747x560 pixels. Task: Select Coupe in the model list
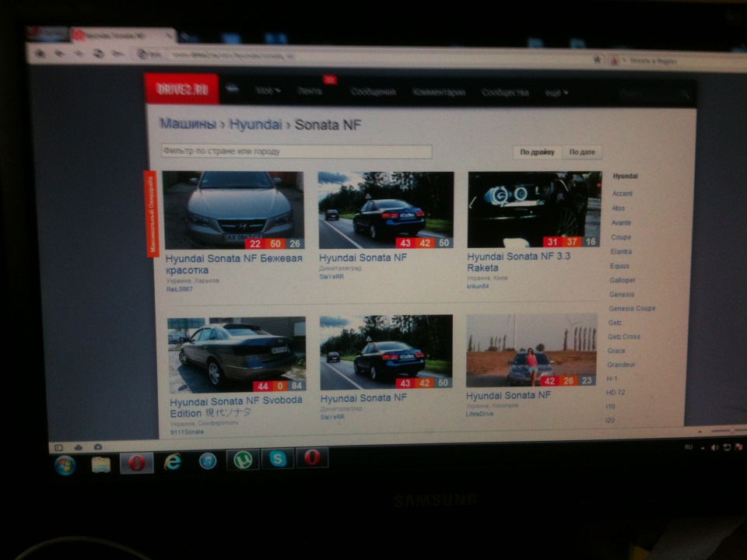pos(621,236)
